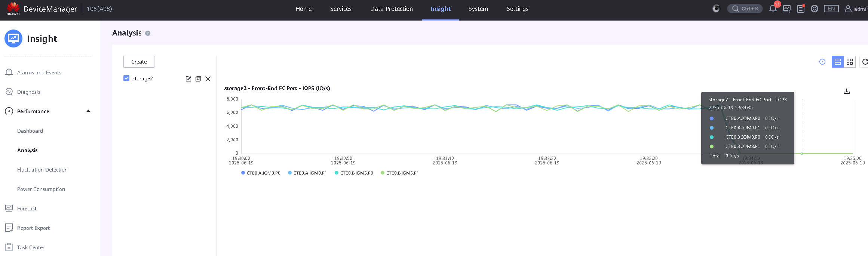Refresh the analysis charts
Image resolution: width=868 pixels, height=256 pixels.
pyautogui.click(x=864, y=62)
